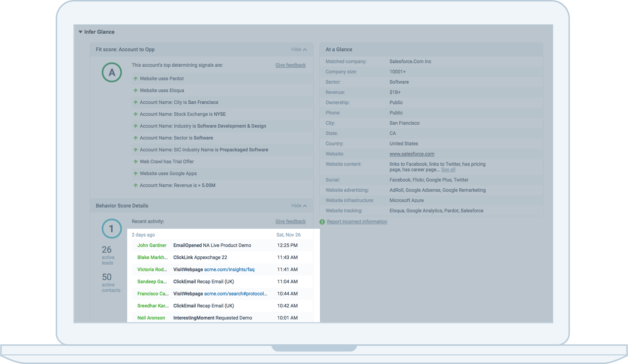Select the Salesforce.Com Inc matched company value
The width and height of the screenshot is (628, 364).
click(410, 62)
